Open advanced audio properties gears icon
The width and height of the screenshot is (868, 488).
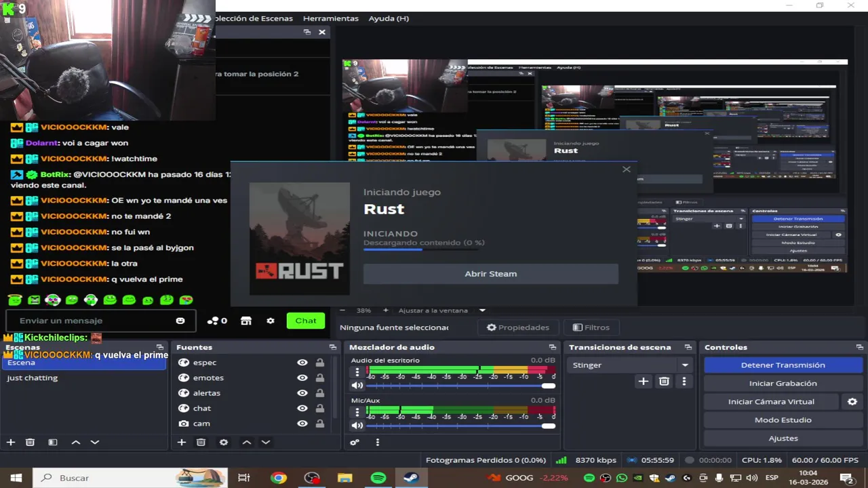[x=355, y=442]
